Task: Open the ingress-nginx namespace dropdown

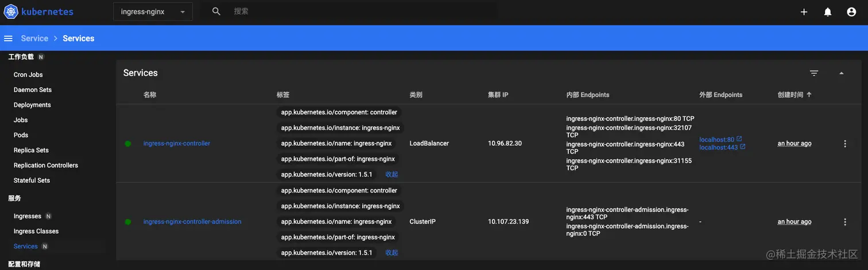Action: tap(153, 11)
